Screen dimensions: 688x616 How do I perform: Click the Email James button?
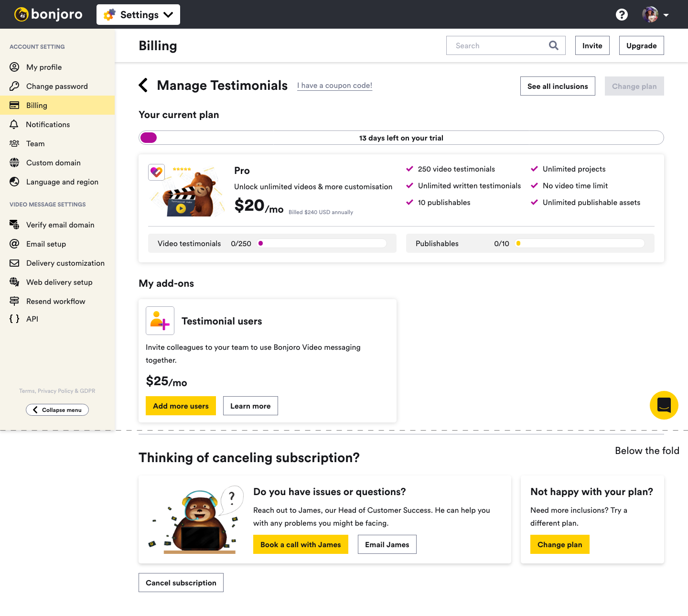[387, 544]
